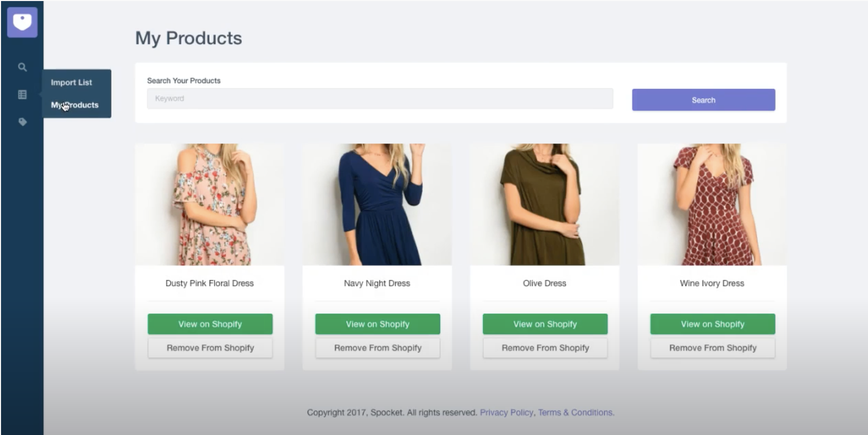The width and height of the screenshot is (868, 435).
Task: Open the Navy Night Dress thumbnail
Action: 377,205
